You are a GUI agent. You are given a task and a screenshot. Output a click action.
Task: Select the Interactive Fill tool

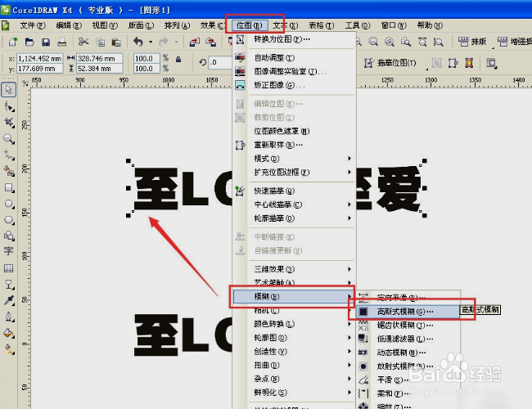click(x=8, y=348)
